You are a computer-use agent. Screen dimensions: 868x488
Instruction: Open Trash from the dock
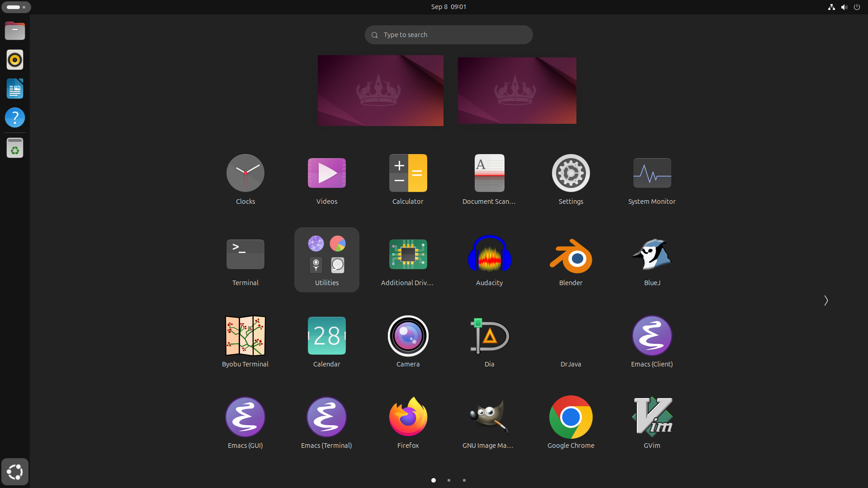15,148
